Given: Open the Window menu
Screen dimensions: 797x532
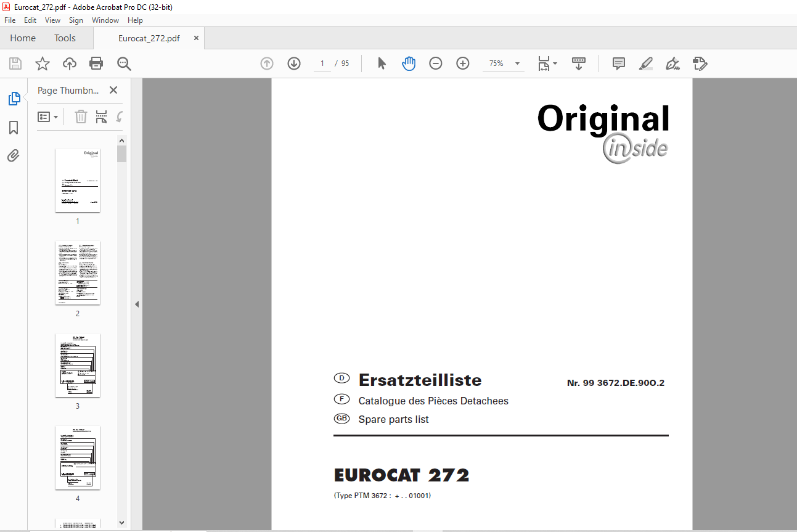Looking at the screenshot, I should [x=105, y=20].
